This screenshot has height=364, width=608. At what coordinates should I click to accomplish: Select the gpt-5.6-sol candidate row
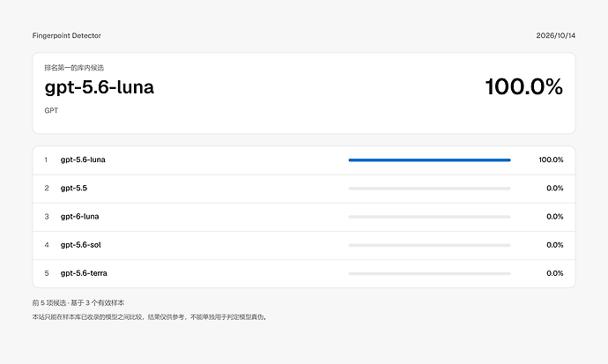click(x=304, y=245)
